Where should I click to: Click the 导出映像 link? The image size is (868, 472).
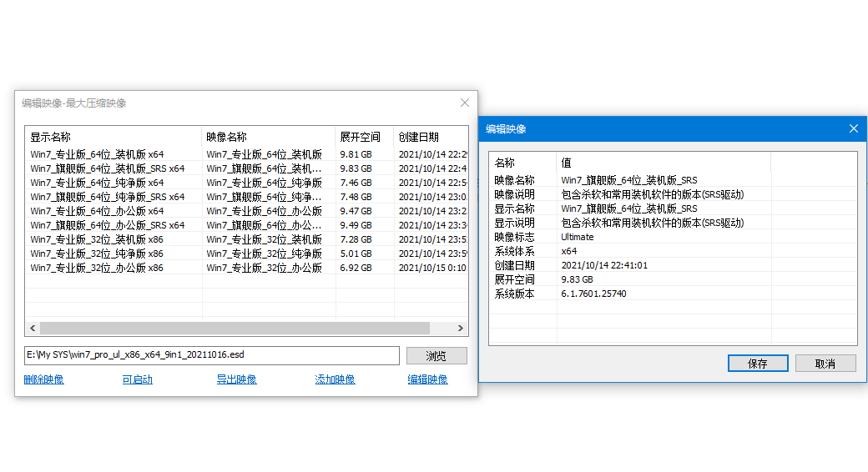pos(236,379)
